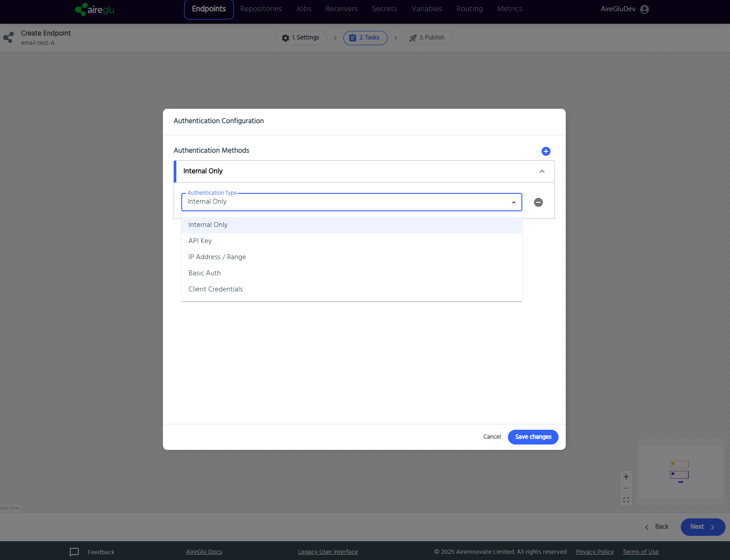This screenshot has height=560, width=730.
Task: Add a new authentication method
Action: (x=546, y=151)
